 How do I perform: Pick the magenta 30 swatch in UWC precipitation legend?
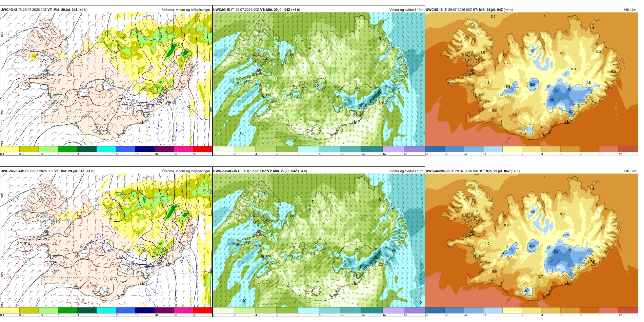pyautogui.click(x=183, y=149)
